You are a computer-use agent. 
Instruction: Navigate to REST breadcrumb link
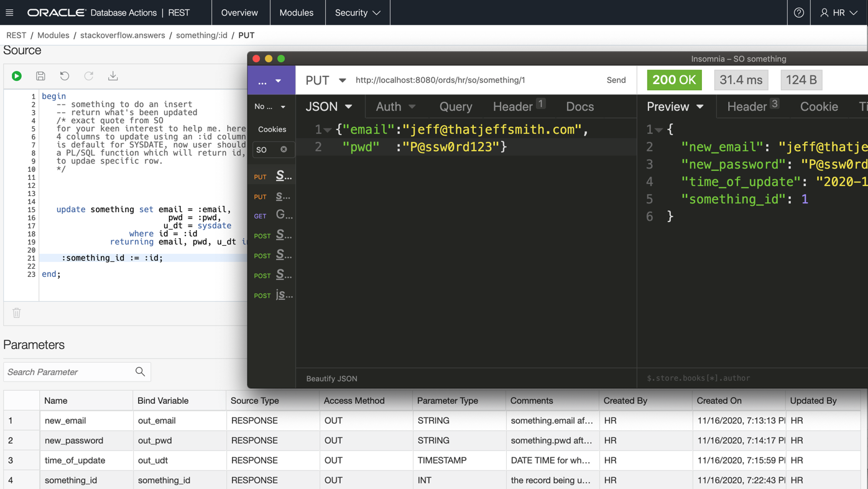point(16,35)
